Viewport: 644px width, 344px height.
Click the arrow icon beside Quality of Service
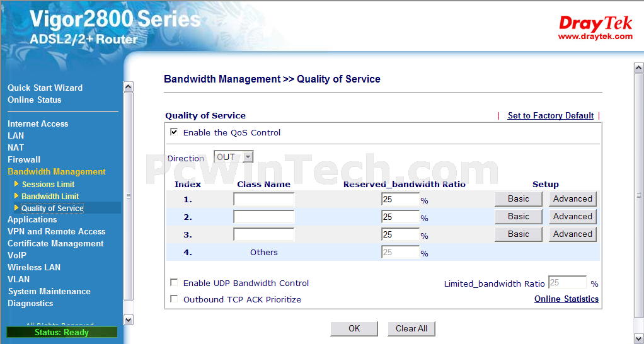(16, 207)
